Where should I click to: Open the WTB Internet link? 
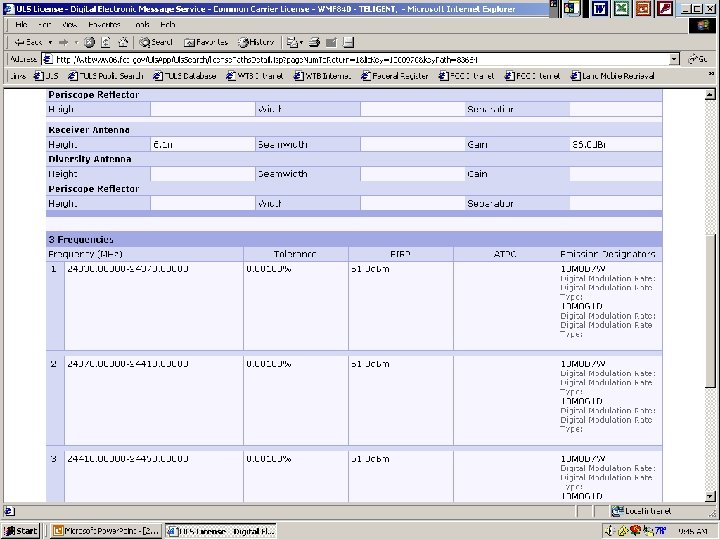[322, 76]
